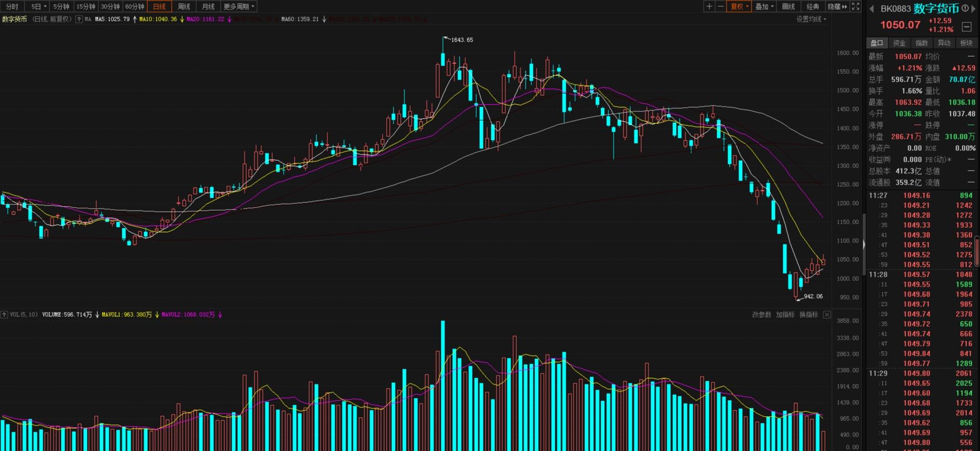Click the 1643.65 high price marker

462,40
